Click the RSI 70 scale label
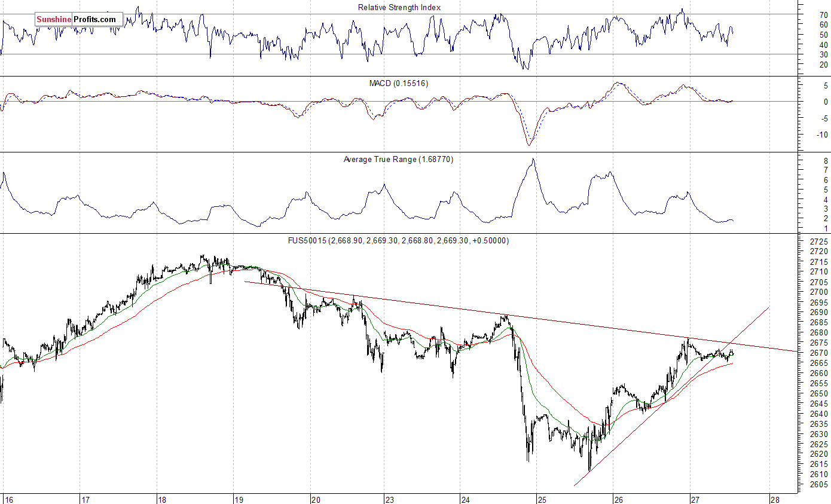 click(824, 14)
